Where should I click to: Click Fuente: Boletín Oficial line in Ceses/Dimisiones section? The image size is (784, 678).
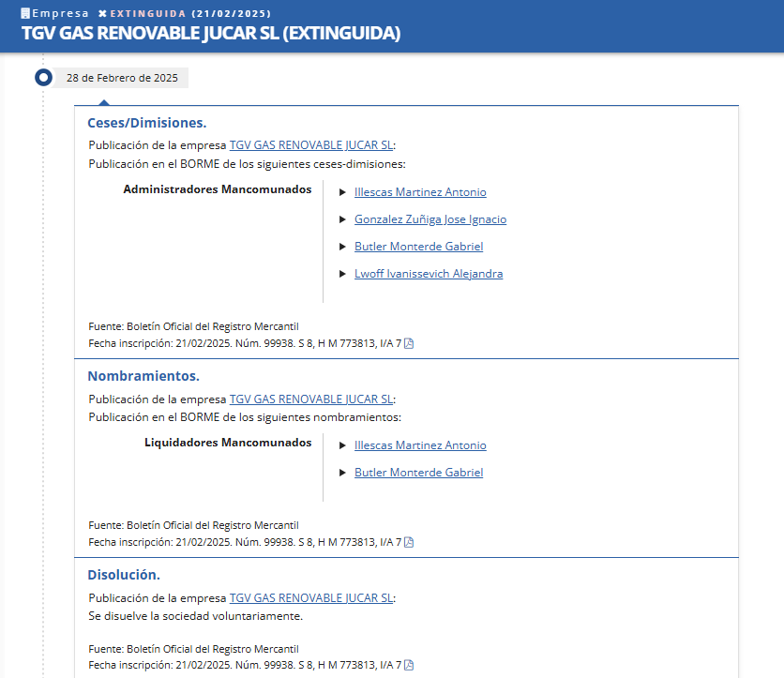(193, 326)
